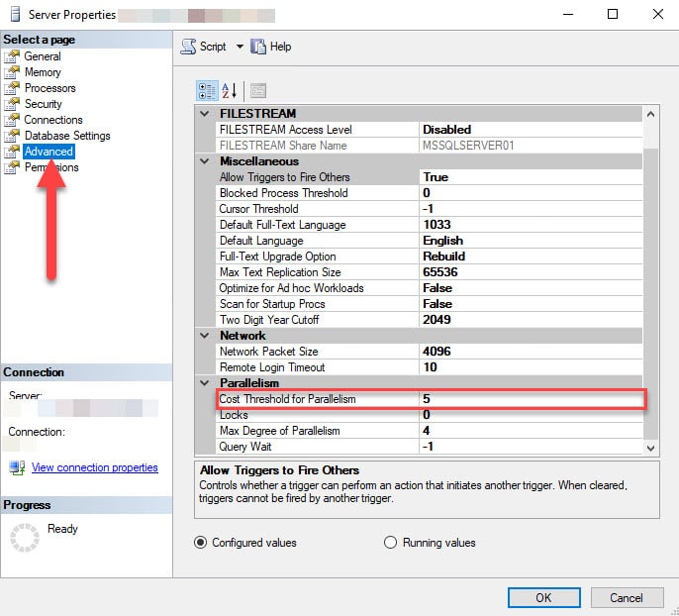
Task: Collapse the Network category
Action: [204, 336]
